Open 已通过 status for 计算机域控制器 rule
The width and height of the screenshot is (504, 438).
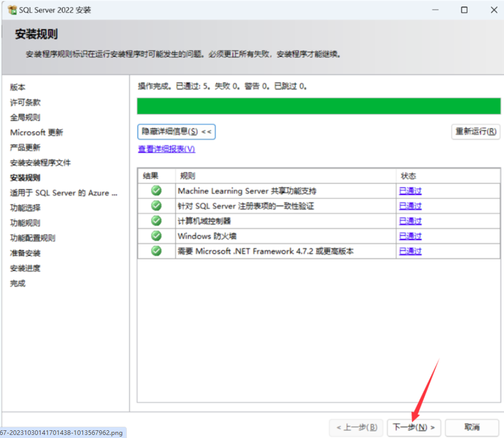410,221
